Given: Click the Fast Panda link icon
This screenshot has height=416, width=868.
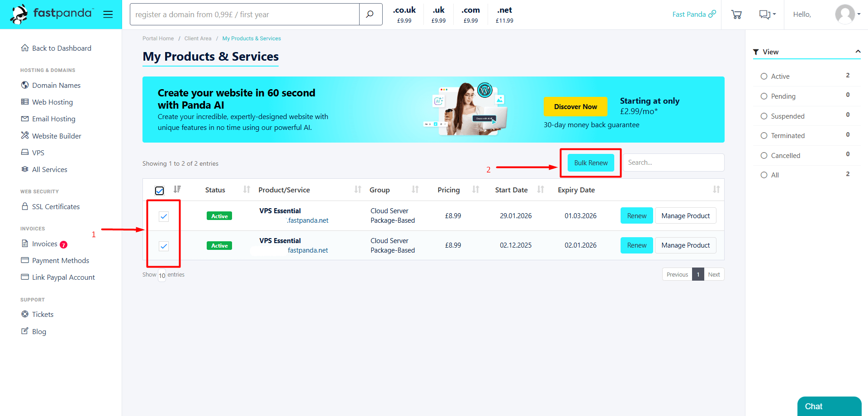Looking at the screenshot, I should 712,14.
